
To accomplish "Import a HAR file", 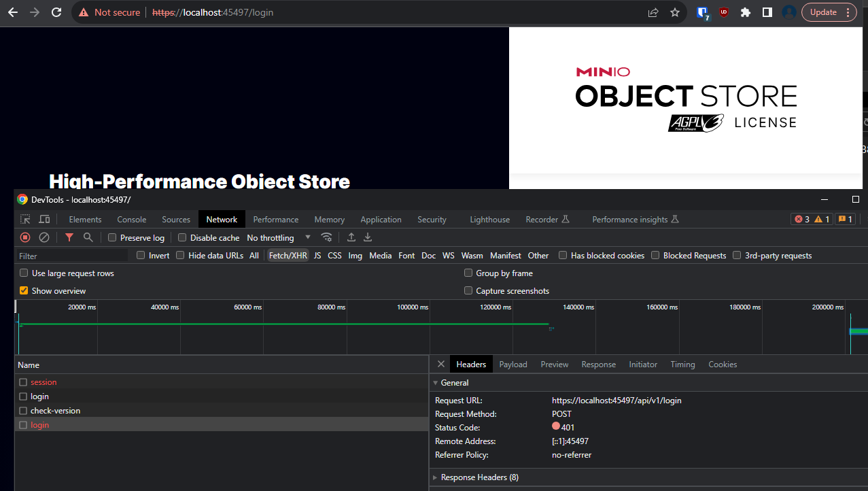I will click(351, 237).
